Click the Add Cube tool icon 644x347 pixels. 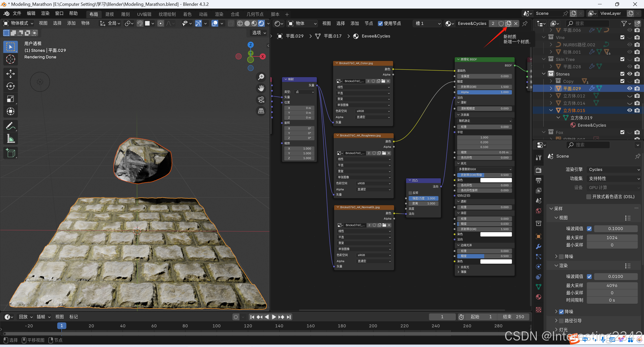click(x=10, y=153)
